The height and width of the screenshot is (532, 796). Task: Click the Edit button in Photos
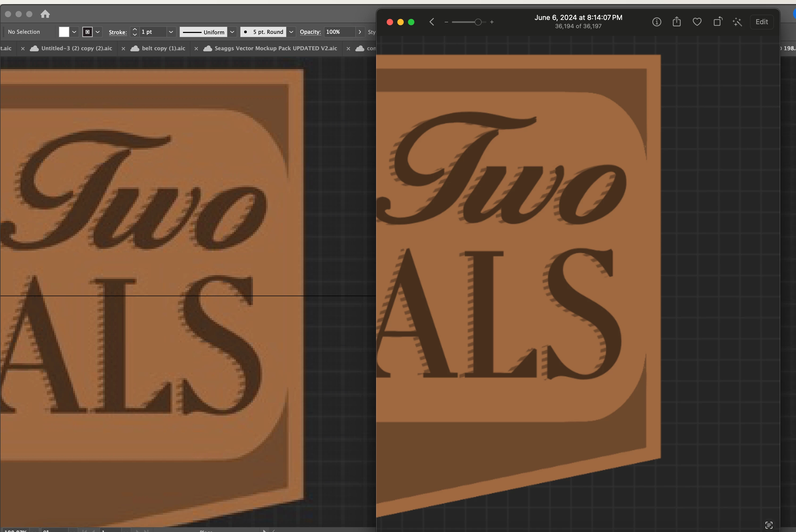pos(761,22)
